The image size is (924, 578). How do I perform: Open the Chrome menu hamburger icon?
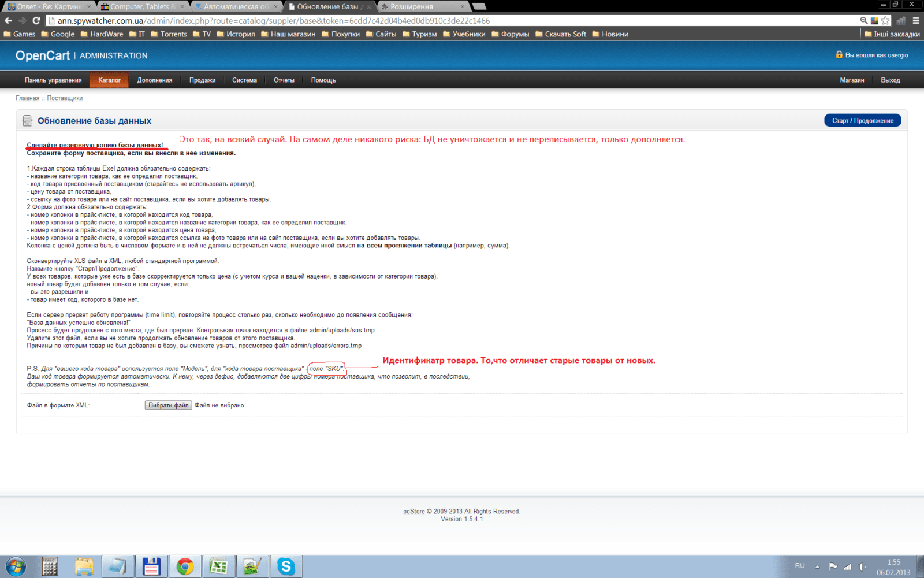(916, 21)
